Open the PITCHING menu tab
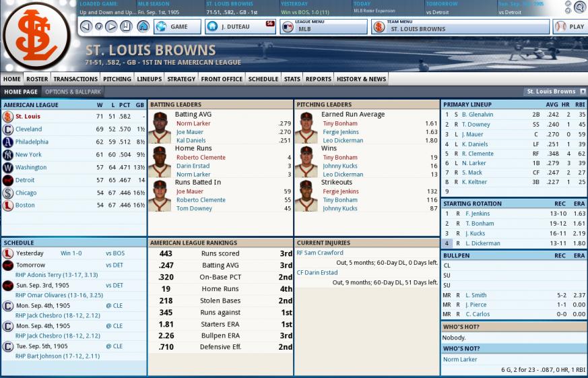Viewport: 588px width, 378px height. tap(117, 79)
